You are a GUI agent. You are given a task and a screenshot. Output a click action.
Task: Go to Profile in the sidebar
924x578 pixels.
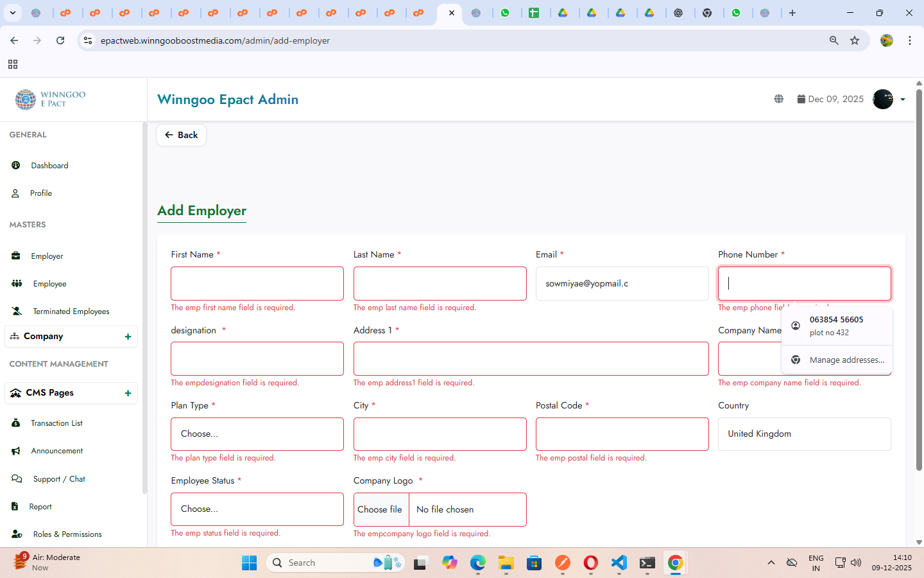tap(40, 193)
